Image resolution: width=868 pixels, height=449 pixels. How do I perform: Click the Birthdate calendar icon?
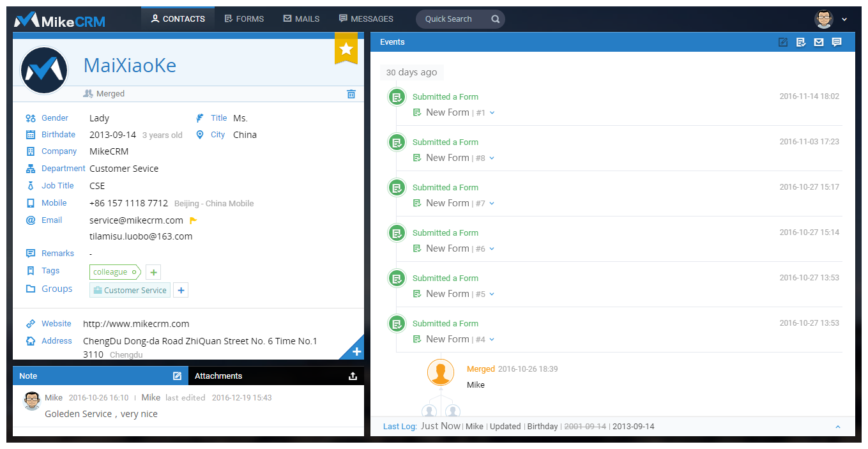(31, 135)
